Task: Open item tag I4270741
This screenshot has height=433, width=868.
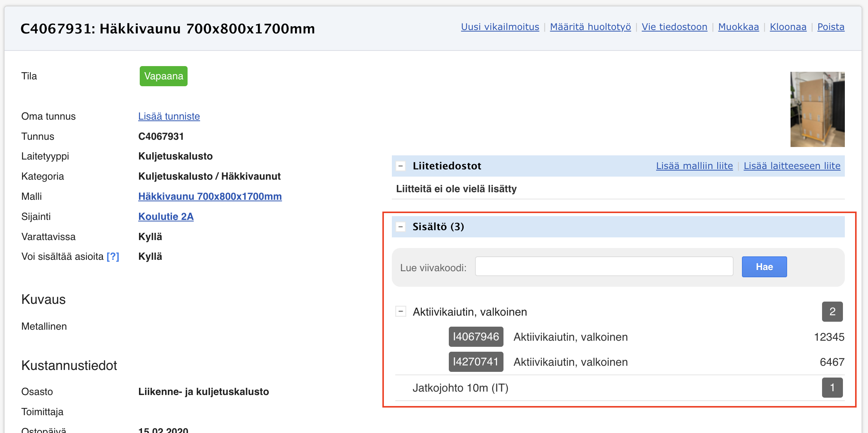Action: point(476,362)
